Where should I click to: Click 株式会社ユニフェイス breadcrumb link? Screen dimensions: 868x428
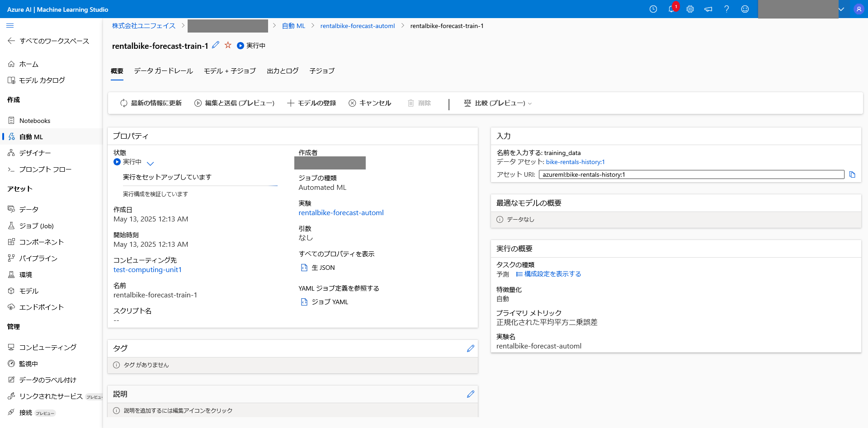pyautogui.click(x=144, y=26)
